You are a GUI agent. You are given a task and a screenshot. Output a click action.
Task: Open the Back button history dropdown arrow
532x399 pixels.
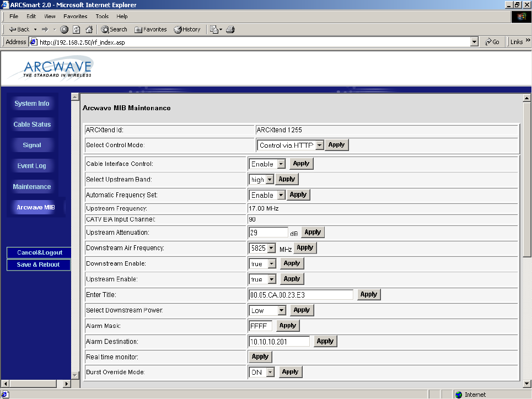[x=35, y=30]
